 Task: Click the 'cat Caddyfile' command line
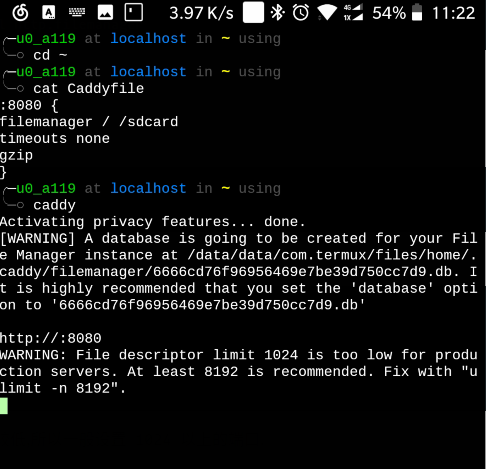pos(88,89)
